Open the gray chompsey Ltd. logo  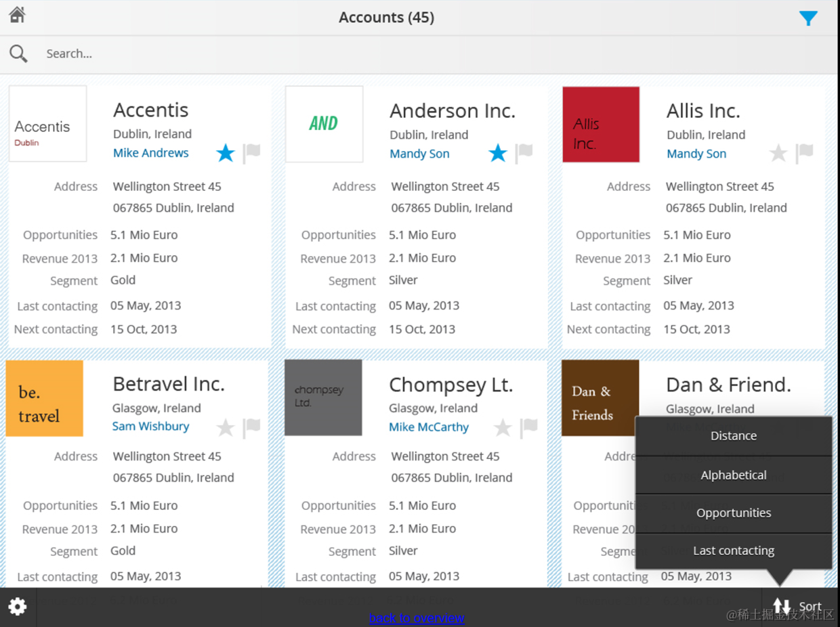coord(323,397)
